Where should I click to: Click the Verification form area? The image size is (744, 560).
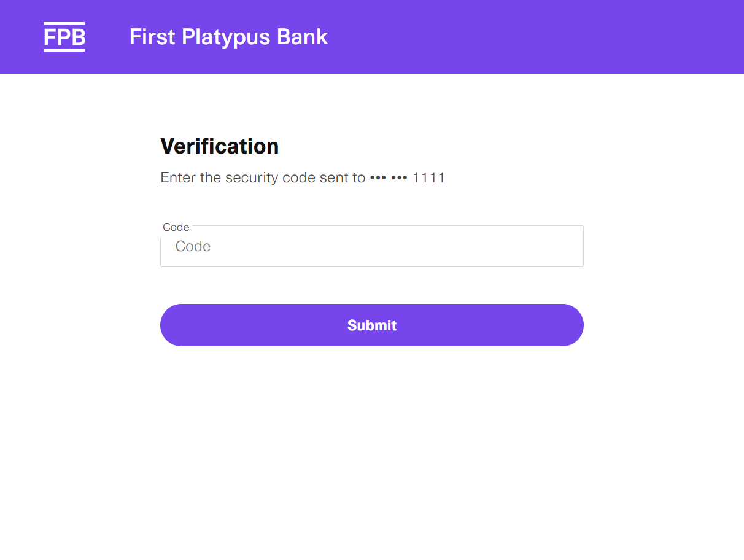371,233
